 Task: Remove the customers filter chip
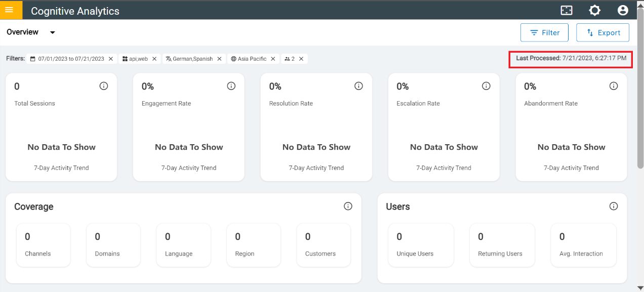point(301,59)
